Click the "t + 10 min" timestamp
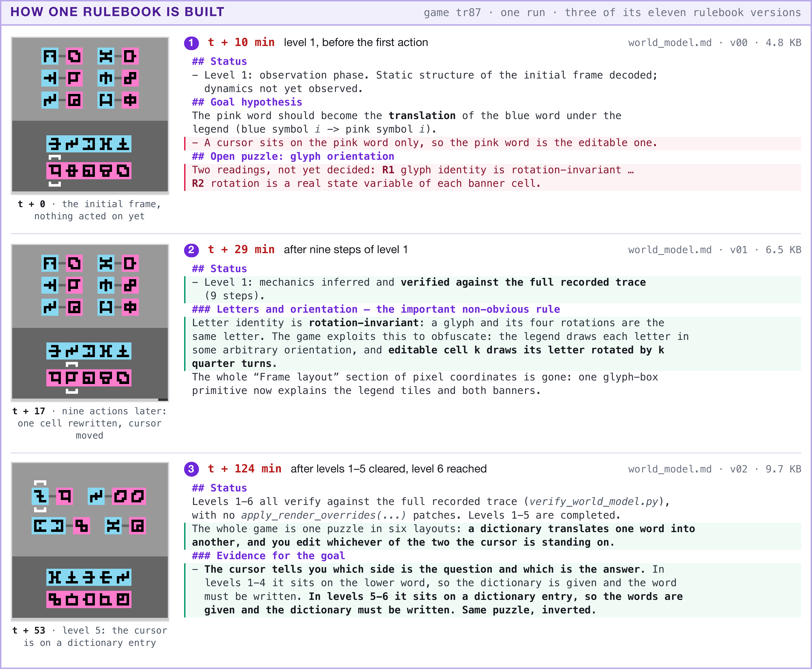Viewport: 812px width, 670px height. pyautogui.click(x=241, y=42)
